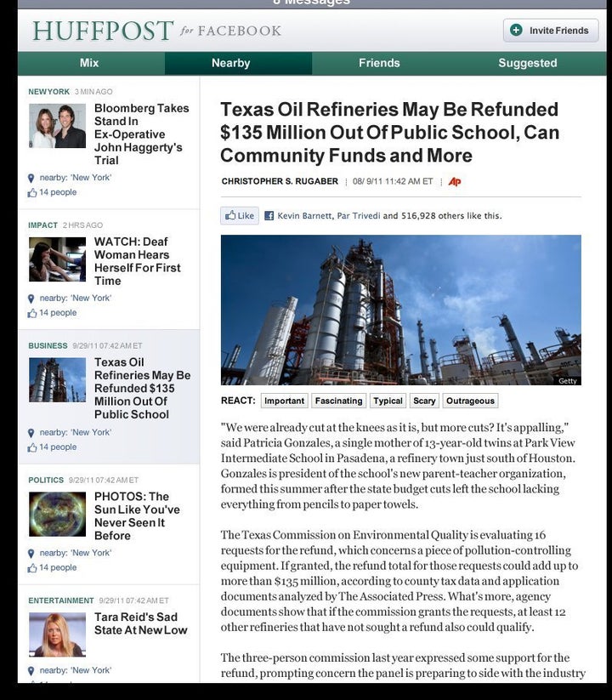The width and height of the screenshot is (612, 700).
Task: Click the 'for FACEBOOK' header text
Action: (x=230, y=31)
